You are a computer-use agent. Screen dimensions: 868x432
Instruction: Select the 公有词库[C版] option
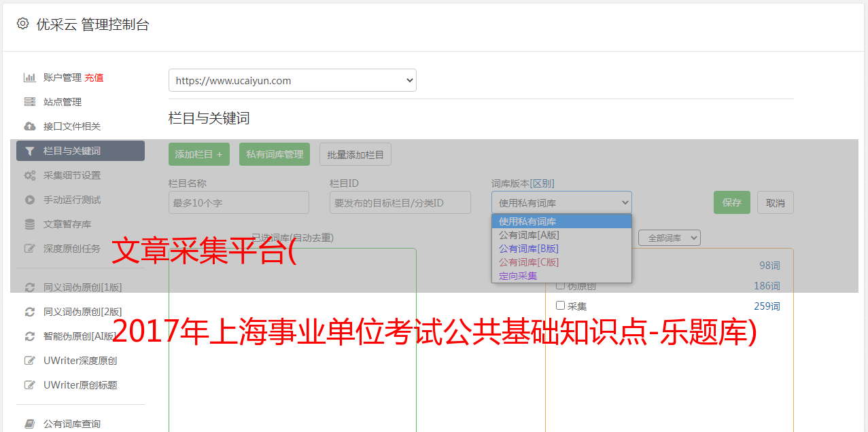[x=561, y=262]
